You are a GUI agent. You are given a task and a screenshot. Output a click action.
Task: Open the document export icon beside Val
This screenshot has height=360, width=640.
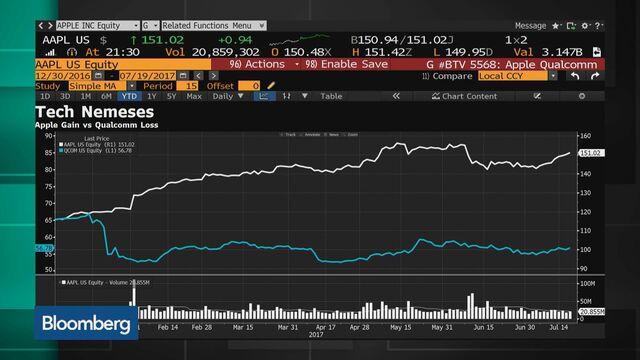tap(597, 52)
